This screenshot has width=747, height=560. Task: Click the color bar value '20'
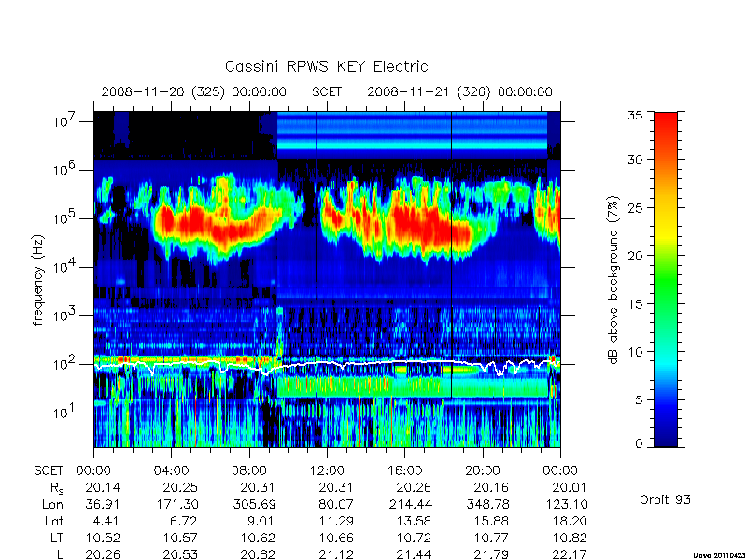click(635, 256)
